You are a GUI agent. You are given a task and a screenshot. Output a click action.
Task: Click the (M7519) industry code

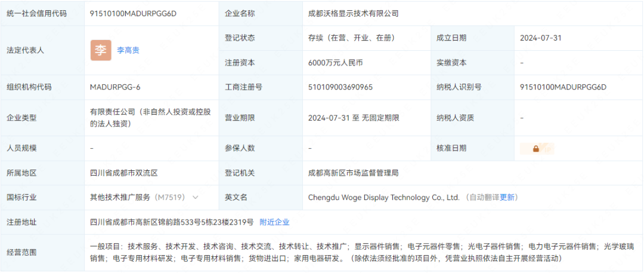point(169,197)
